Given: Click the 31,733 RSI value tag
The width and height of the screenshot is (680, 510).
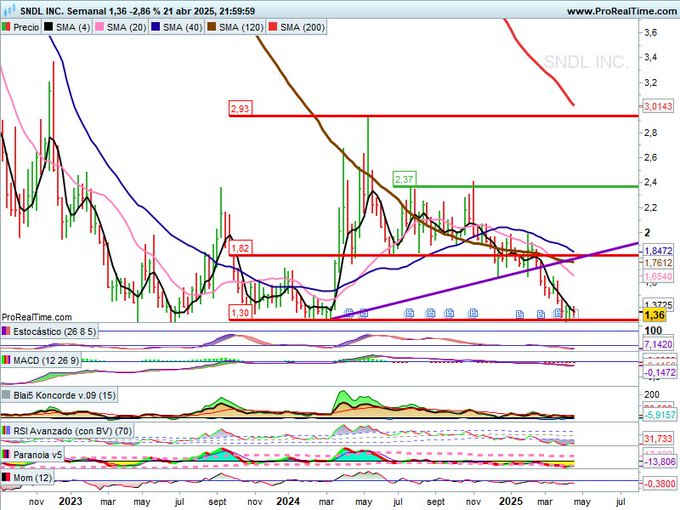Looking at the screenshot, I should click(x=658, y=439).
